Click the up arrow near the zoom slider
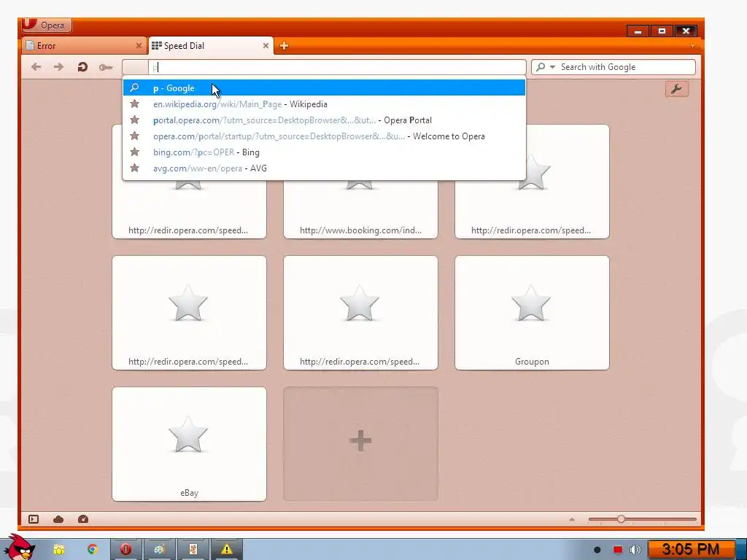747x560 pixels. point(572,519)
